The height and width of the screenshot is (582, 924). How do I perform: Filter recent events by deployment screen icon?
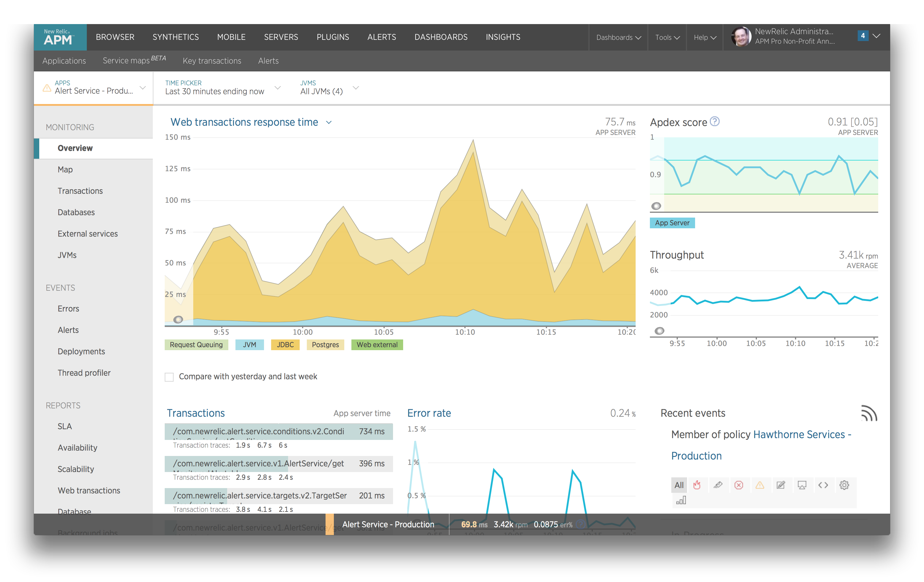click(x=802, y=485)
